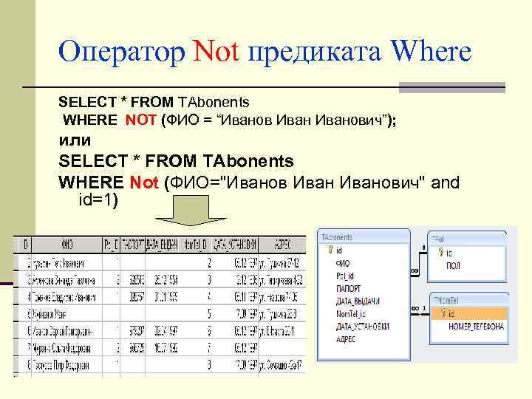Select the НОМЕР_ТЕЛЕФОНА field in the TNomTel table
The width and height of the screenshot is (532, 399).
[x=476, y=327]
